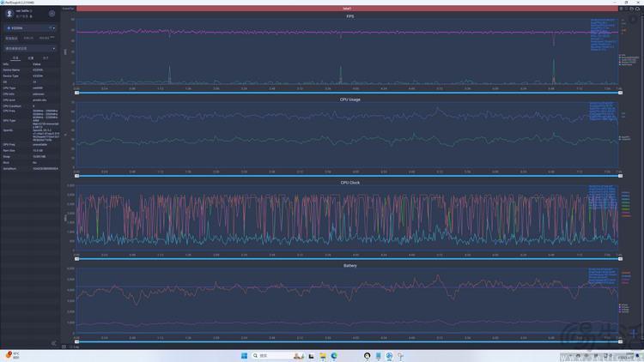The image size is (644, 362).
Task: Open the cloud upload icon
Action: pyautogui.click(x=637, y=9)
